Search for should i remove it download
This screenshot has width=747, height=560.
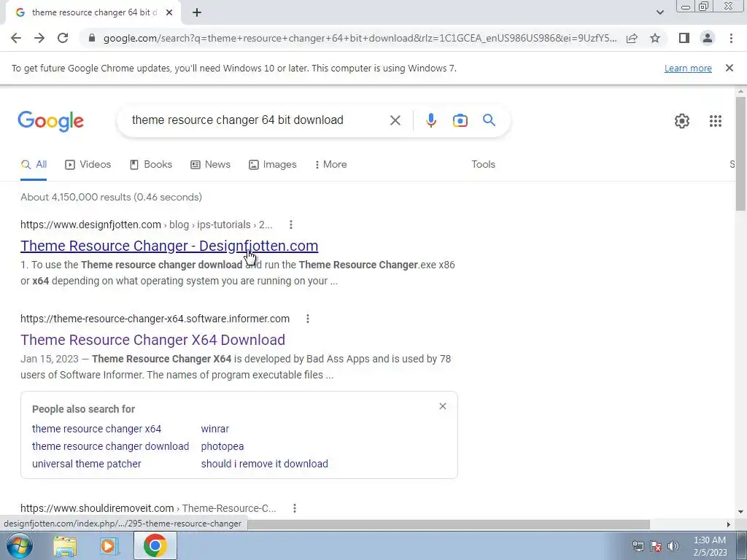264,464
